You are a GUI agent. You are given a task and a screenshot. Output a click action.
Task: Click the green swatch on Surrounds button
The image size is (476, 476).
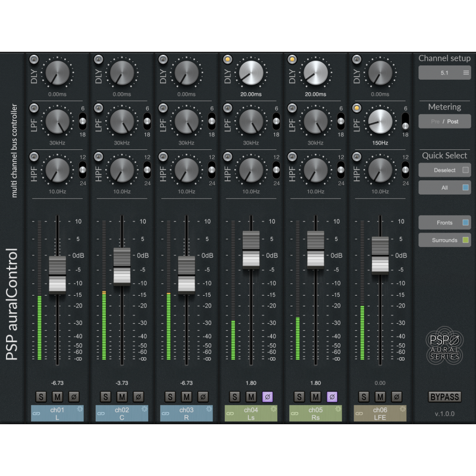point(466,240)
